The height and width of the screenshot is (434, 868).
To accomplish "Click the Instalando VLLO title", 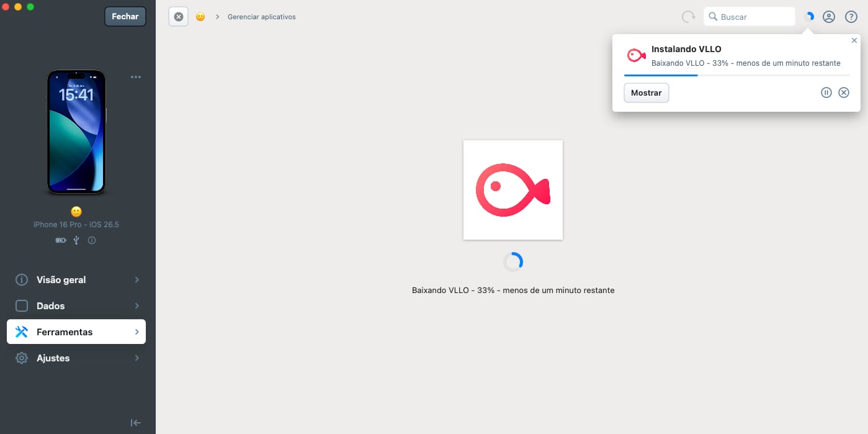I will [x=686, y=49].
